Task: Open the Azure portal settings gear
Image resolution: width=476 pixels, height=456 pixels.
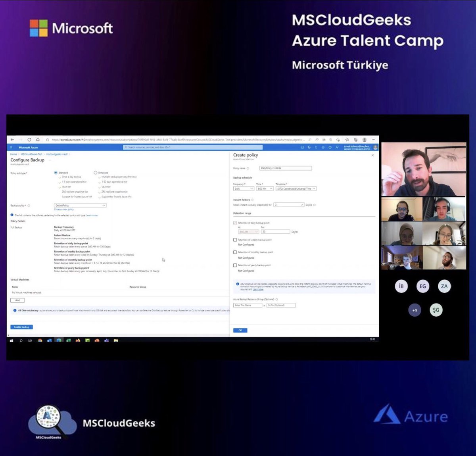Action: pos(323,147)
